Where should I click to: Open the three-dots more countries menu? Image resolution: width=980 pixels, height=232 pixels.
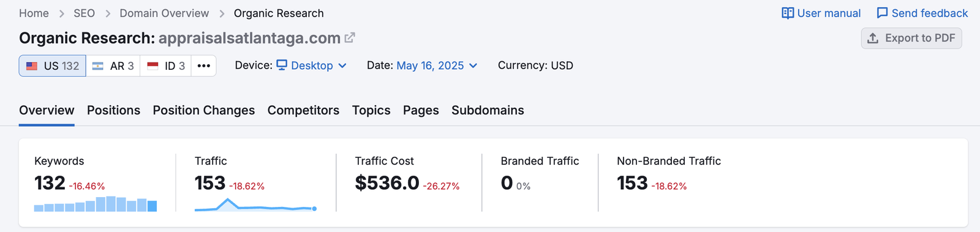click(204, 65)
